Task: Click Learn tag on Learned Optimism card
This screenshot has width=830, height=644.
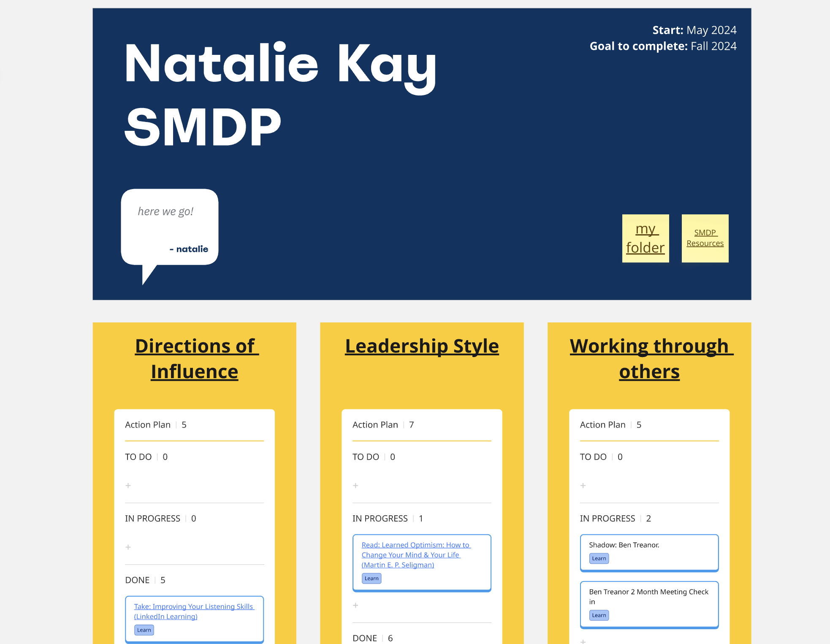Action: 372,578
